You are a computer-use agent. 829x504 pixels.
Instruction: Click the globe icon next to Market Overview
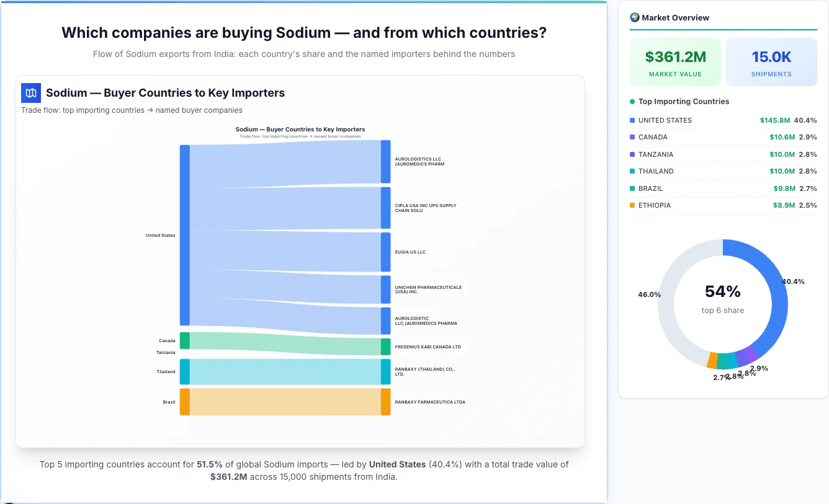coord(634,17)
